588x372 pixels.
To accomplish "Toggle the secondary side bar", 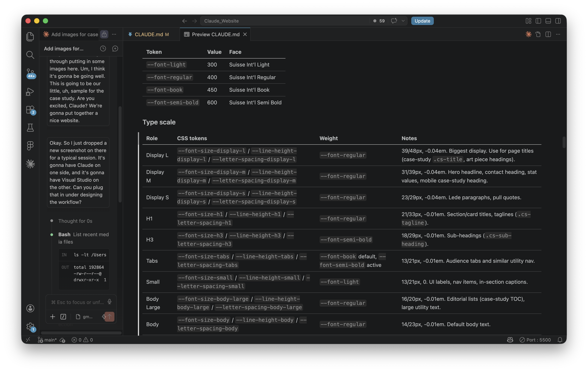I will pos(558,21).
